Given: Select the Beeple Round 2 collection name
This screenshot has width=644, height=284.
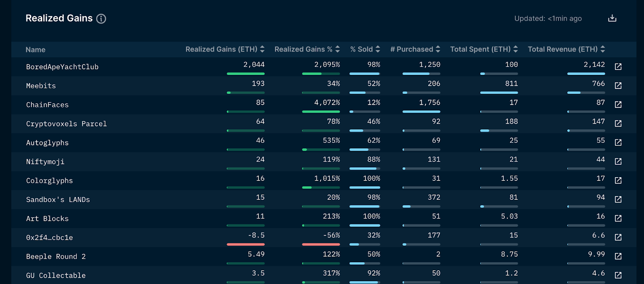Looking at the screenshot, I should (x=56, y=256).
